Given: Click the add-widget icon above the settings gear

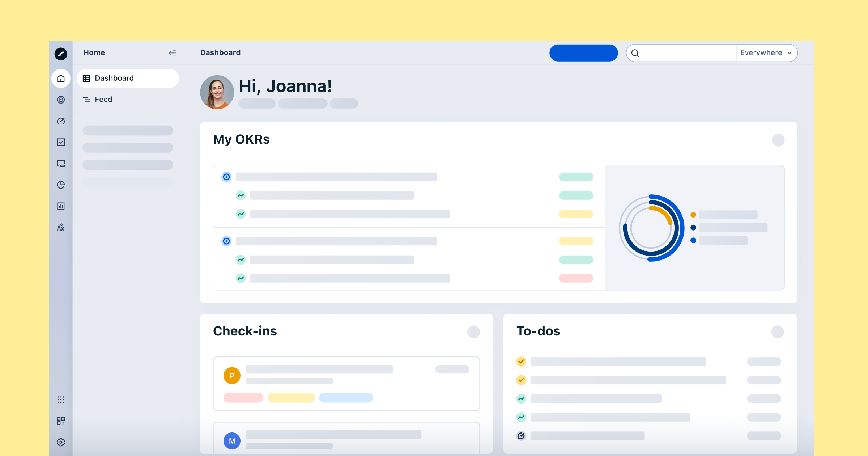Looking at the screenshot, I should (61, 421).
